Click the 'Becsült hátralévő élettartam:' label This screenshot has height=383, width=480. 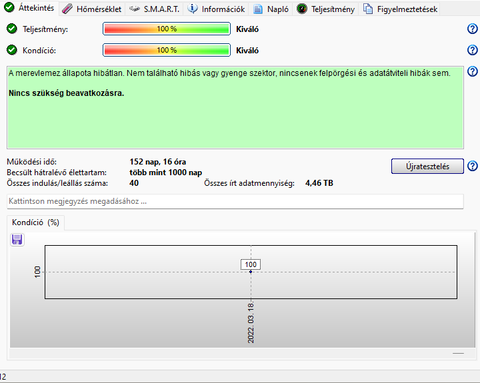(57, 172)
